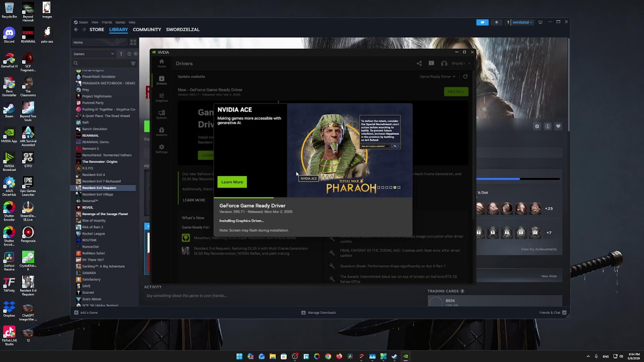Open Redeem section in NVIDIA sidebar

tap(162, 132)
